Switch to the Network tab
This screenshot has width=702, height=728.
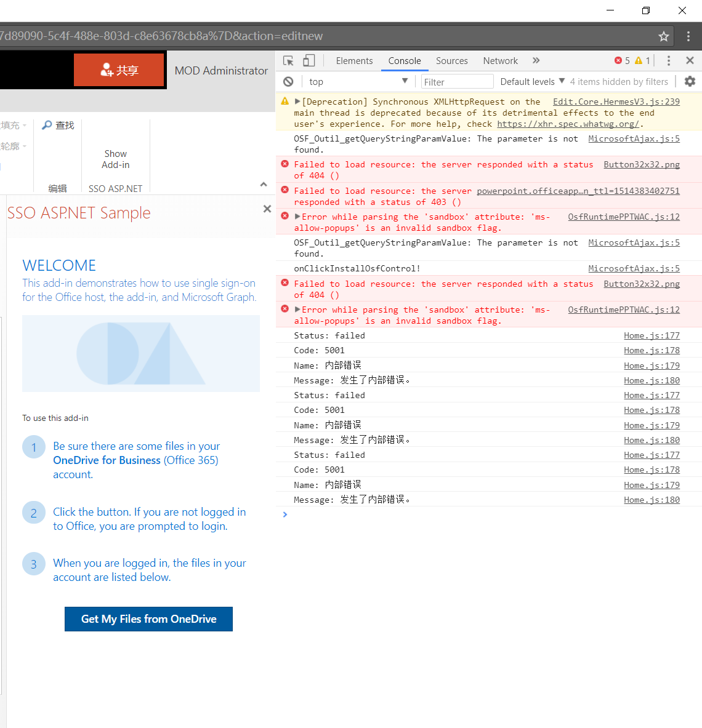[500, 60]
